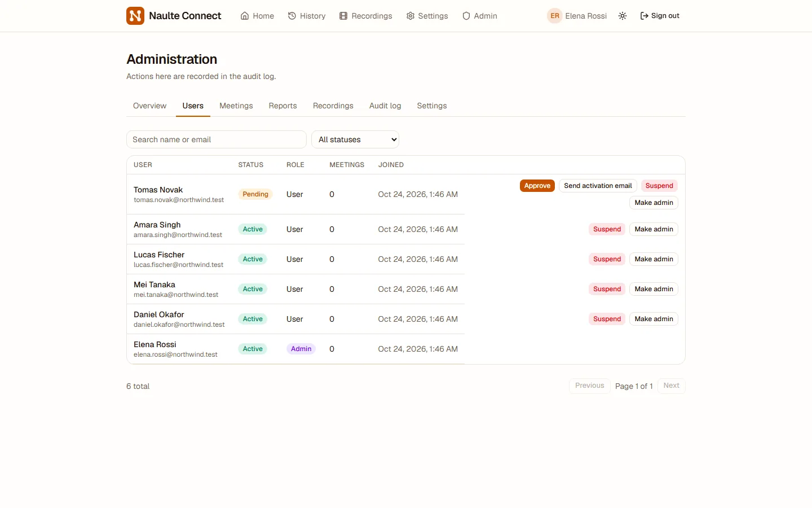
Task: Click the Settings gear icon in navbar
Action: point(411,16)
